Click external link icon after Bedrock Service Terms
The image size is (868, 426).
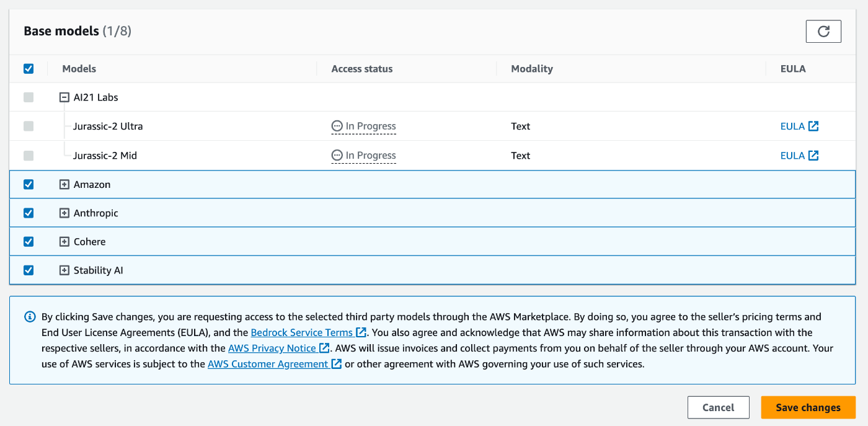point(361,332)
